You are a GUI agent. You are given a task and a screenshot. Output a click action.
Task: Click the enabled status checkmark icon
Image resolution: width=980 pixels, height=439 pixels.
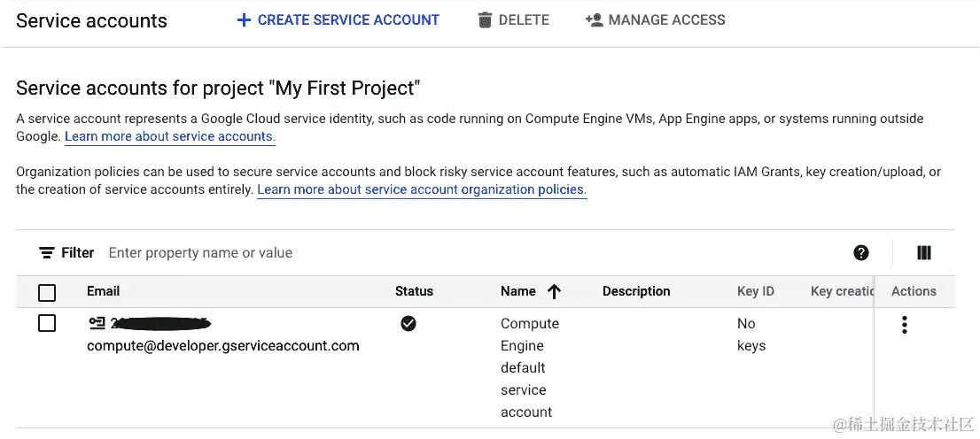[408, 323]
